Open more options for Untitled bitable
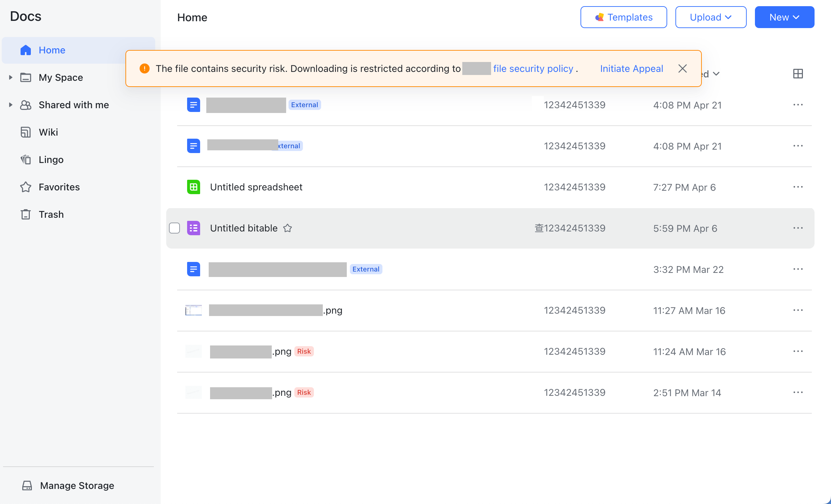 click(798, 228)
